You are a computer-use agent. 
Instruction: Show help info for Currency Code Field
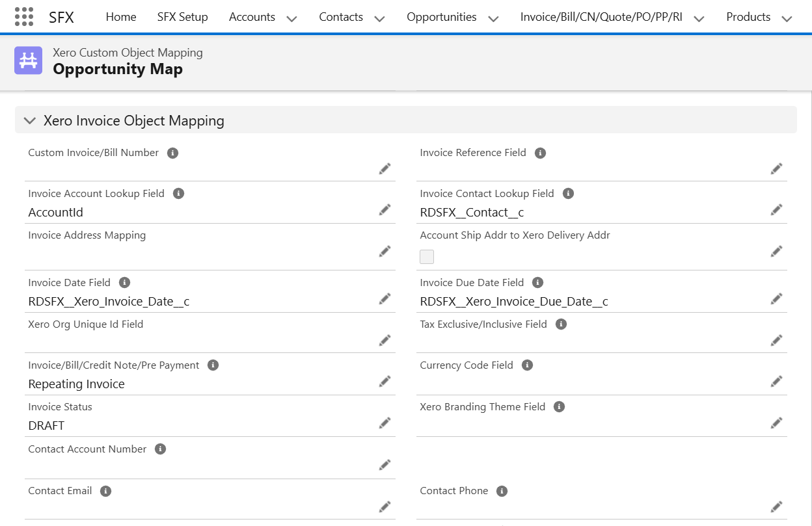click(x=527, y=365)
